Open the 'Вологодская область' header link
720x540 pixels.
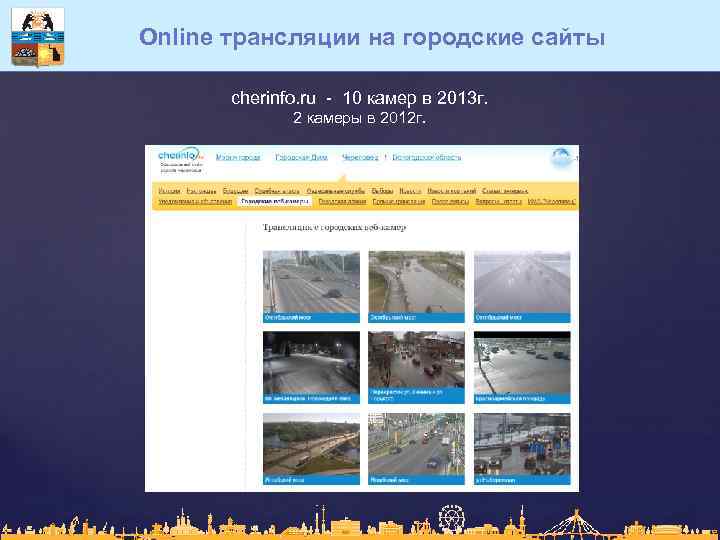tap(427, 158)
